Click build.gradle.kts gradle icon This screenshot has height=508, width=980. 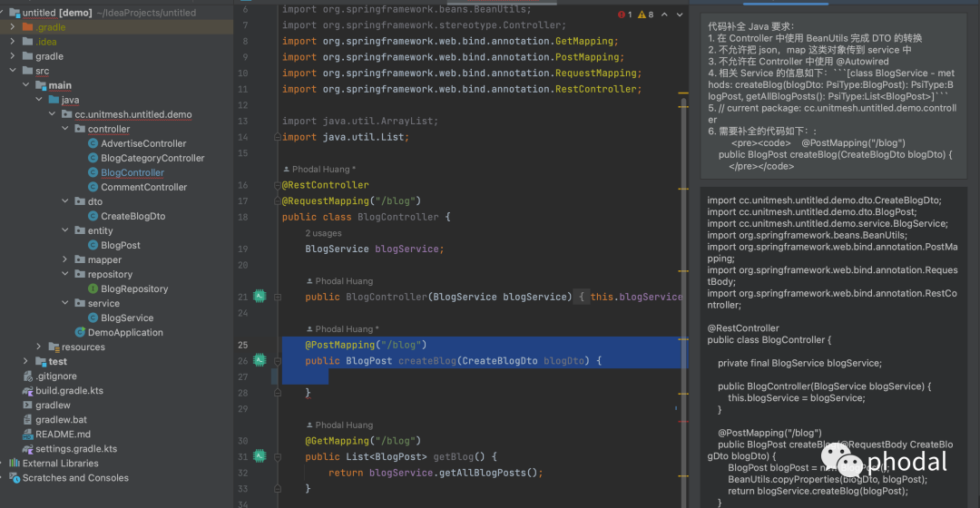[27, 391]
